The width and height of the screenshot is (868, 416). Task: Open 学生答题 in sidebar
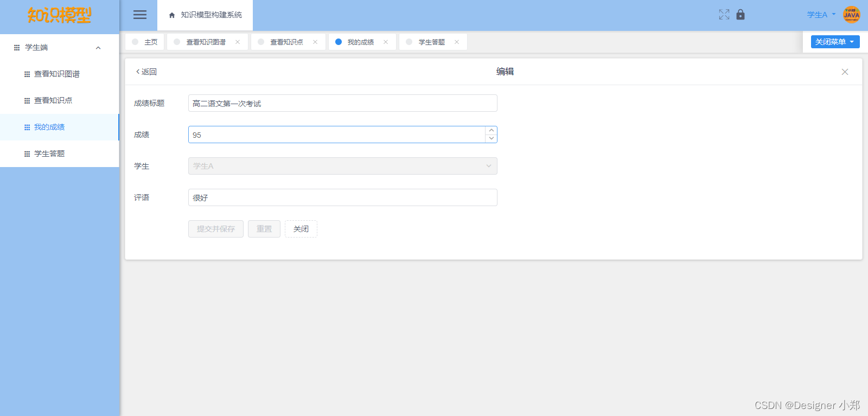[59, 154]
